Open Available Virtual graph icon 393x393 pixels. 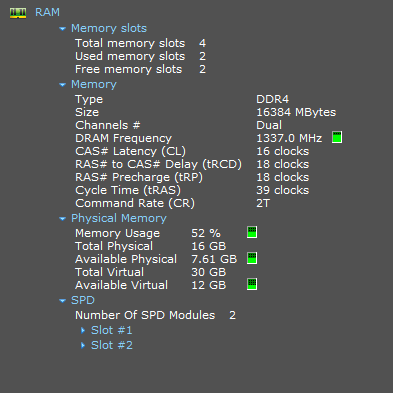[252, 284]
